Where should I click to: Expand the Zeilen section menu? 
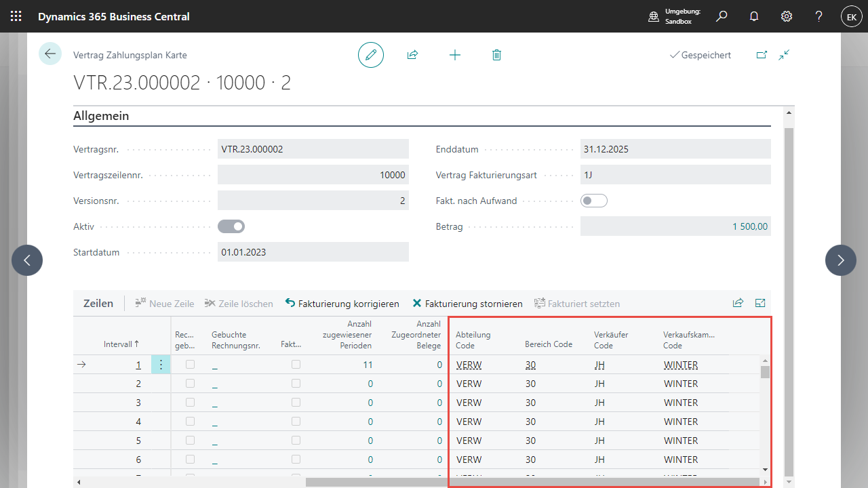(x=98, y=304)
